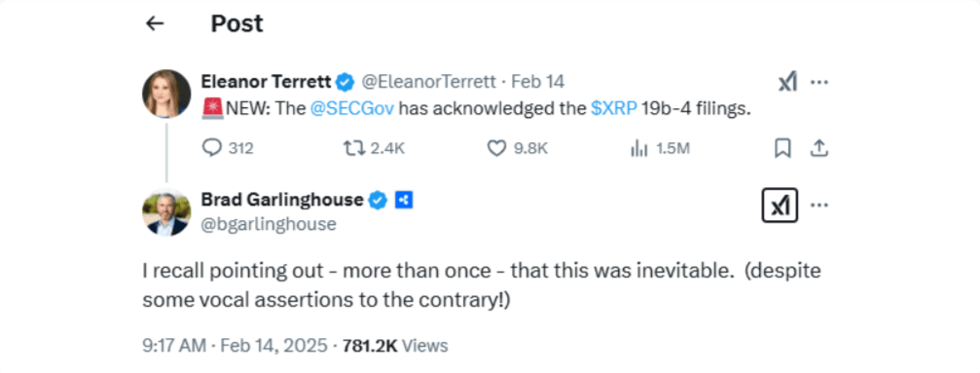
Task: Open boxed Grok icon on Brad Garlinghouse's post
Action: [x=780, y=205]
